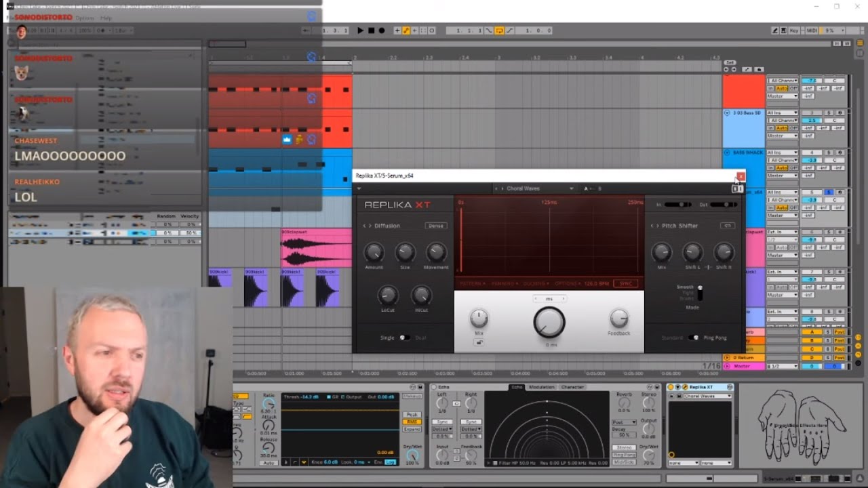Toggle the Echo device activator
The width and height of the screenshot is (868, 488).
pos(434,387)
